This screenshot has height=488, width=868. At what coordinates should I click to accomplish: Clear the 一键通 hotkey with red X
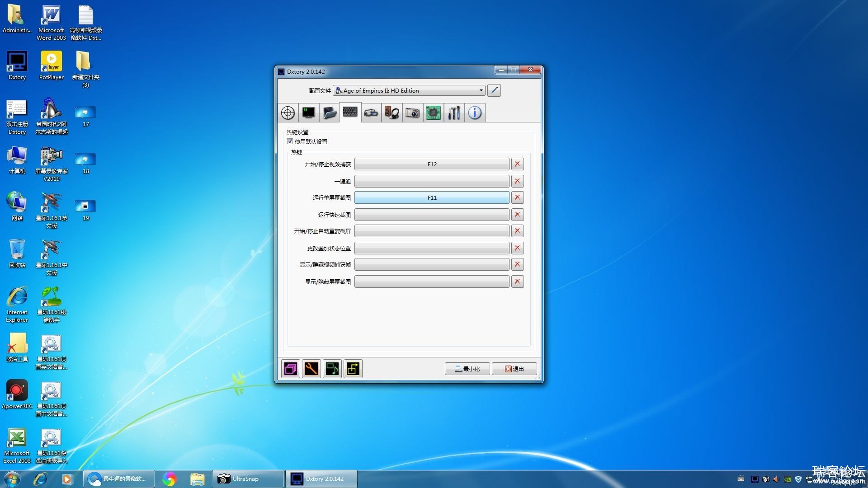click(518, 181)
